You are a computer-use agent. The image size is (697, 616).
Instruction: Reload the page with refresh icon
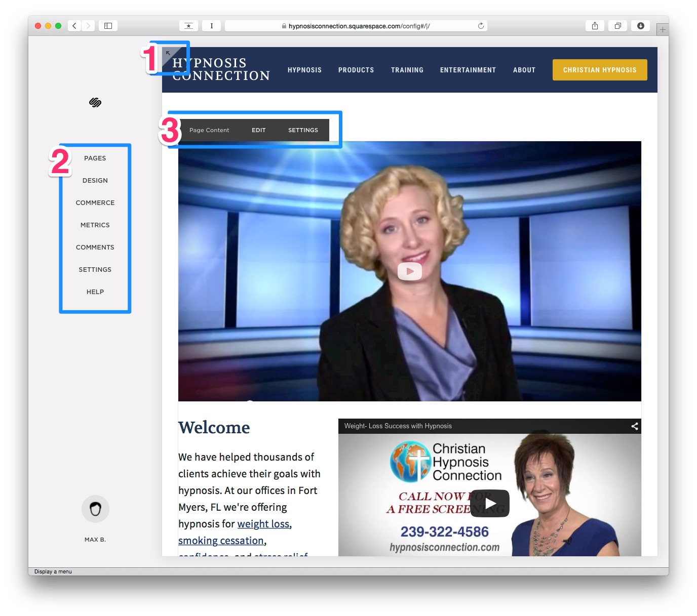481,26
